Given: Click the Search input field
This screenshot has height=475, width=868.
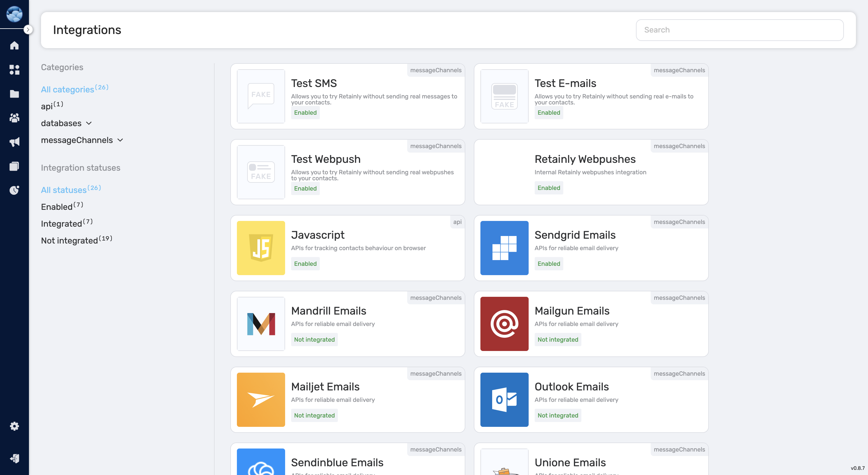Looking at the screenshot, I should (739, 30).
